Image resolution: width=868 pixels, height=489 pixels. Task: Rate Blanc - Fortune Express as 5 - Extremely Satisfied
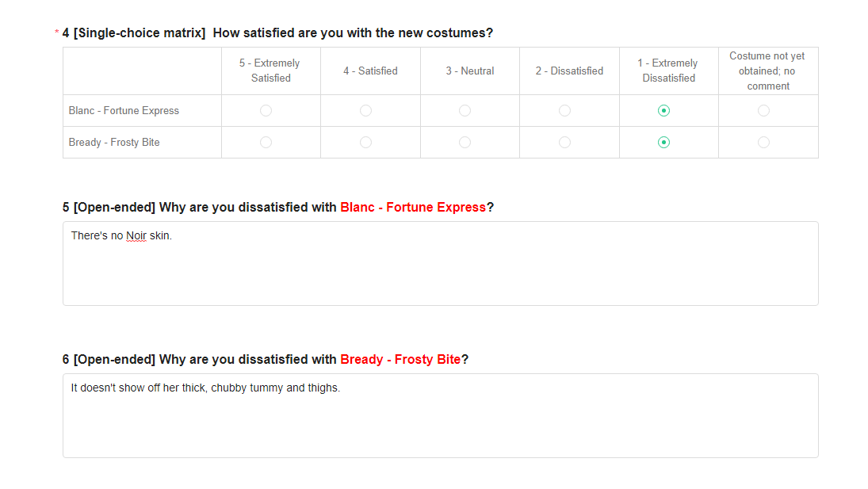(266, 111)
